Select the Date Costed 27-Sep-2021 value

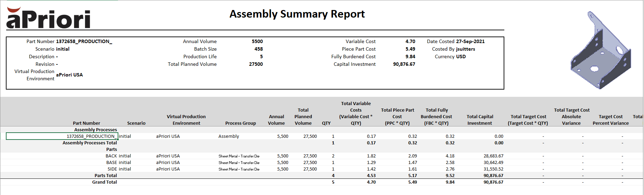click(x=470, y=41)
